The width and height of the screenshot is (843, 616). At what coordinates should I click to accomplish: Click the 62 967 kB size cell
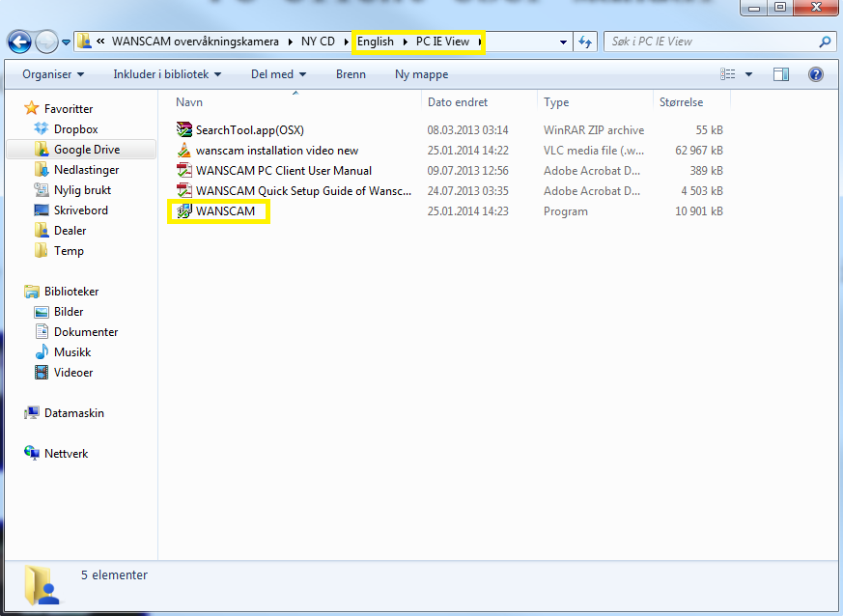pos(699,151)
